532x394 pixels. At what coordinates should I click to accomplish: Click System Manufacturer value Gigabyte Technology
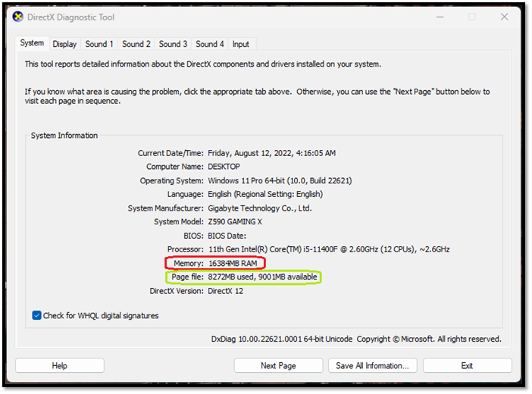[259, 208]
